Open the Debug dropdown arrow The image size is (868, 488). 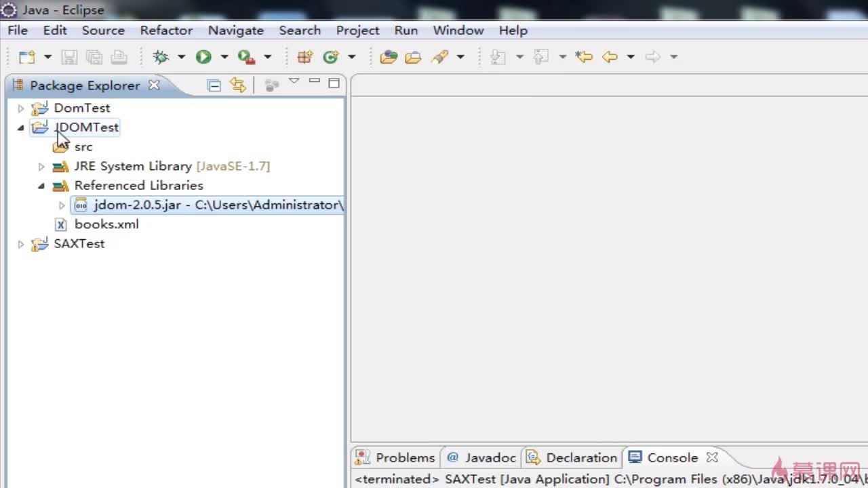coord(181,57)
